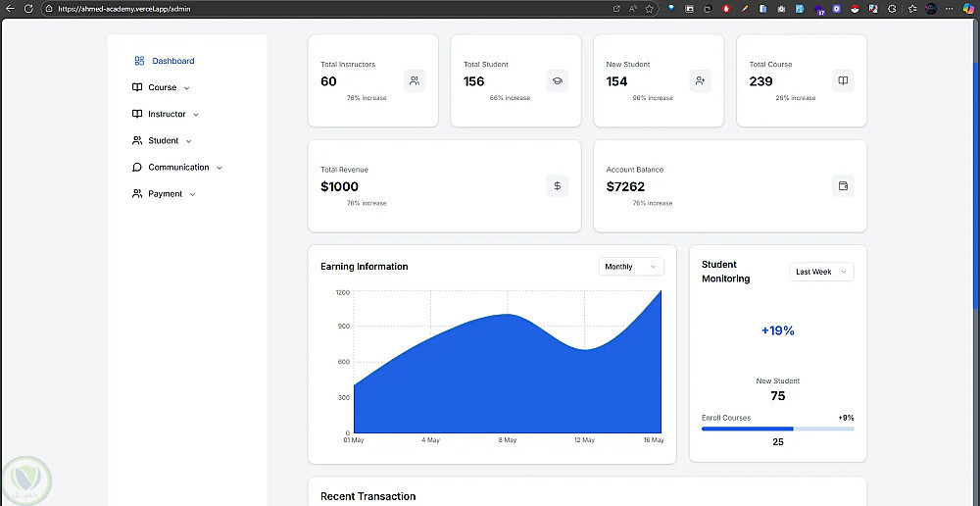Click the +19% monitoring figure
The height and width of the screenshot is (506, 980).
[x=777, y=330]
